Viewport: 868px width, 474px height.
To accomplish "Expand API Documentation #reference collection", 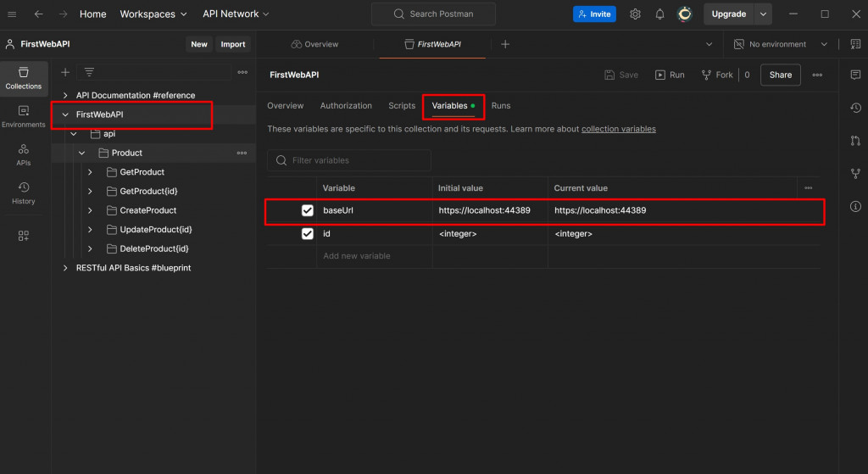I will pyautogui.click(x=65, y=95).
